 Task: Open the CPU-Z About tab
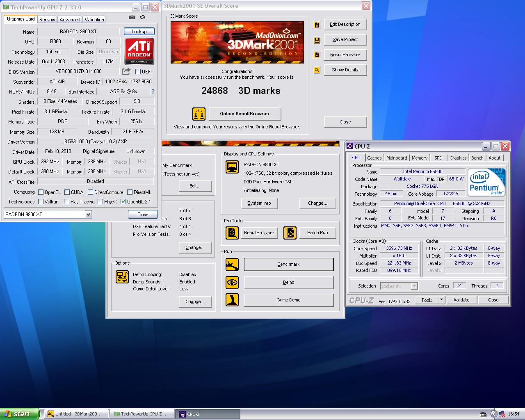[x=495, y=158]
